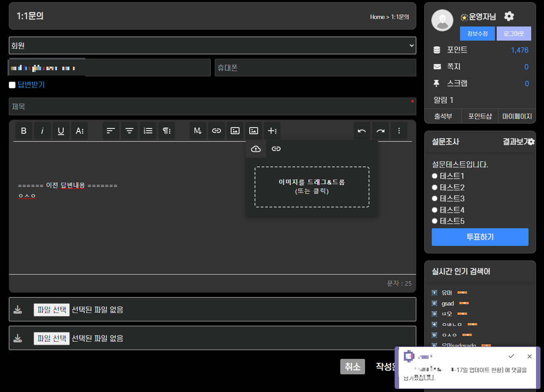544x392 pixels.
Task: Expand the more text options (A) menu
Action: click(80, 131)
